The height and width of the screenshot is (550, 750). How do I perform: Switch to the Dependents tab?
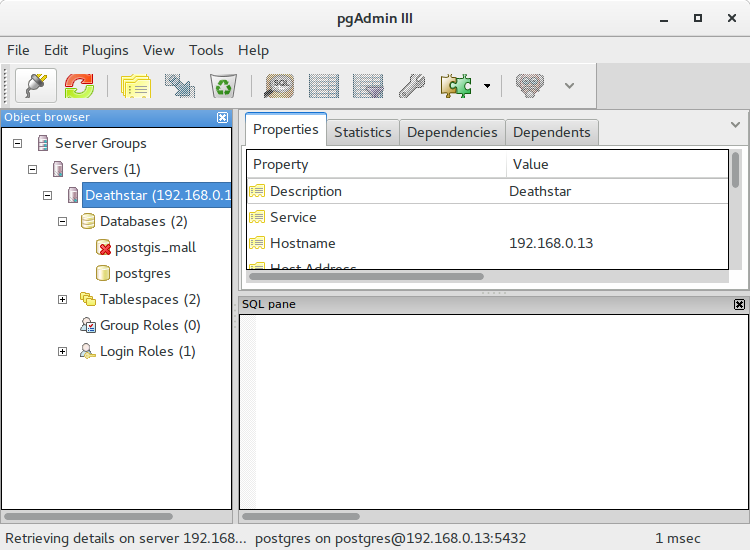[x=551, y=132]
